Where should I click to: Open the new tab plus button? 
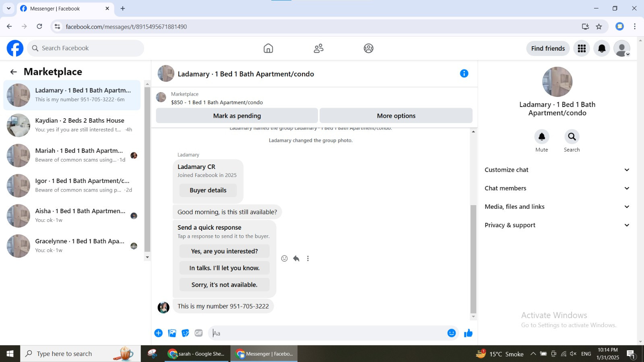(x=123, y=8)
